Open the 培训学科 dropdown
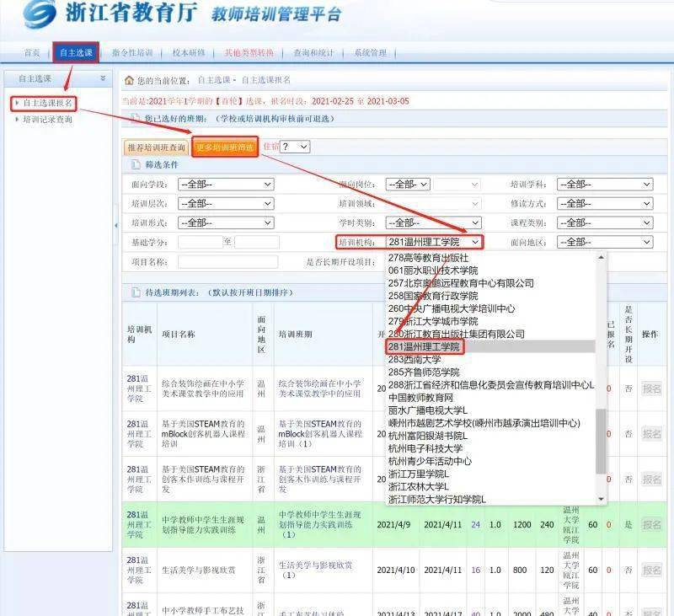Screen dimensions: 674x616 (x=605, y=185)
